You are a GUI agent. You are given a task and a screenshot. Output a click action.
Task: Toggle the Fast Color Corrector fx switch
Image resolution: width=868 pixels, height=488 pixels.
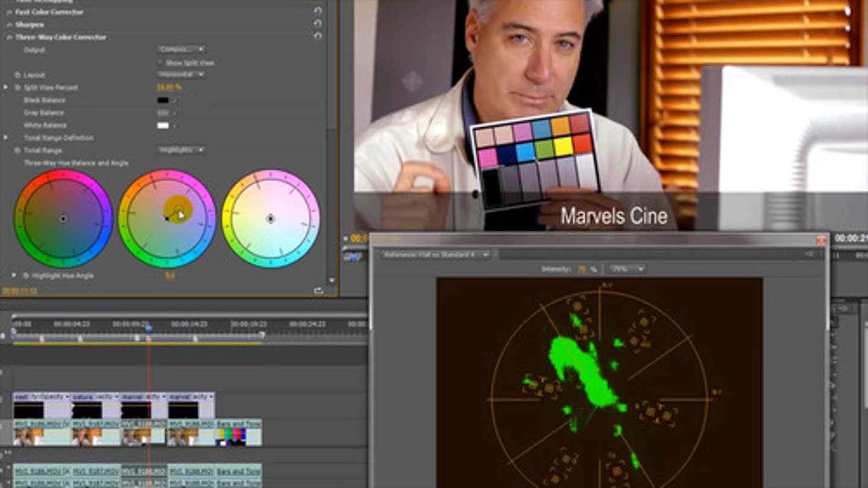click(8, 11)
